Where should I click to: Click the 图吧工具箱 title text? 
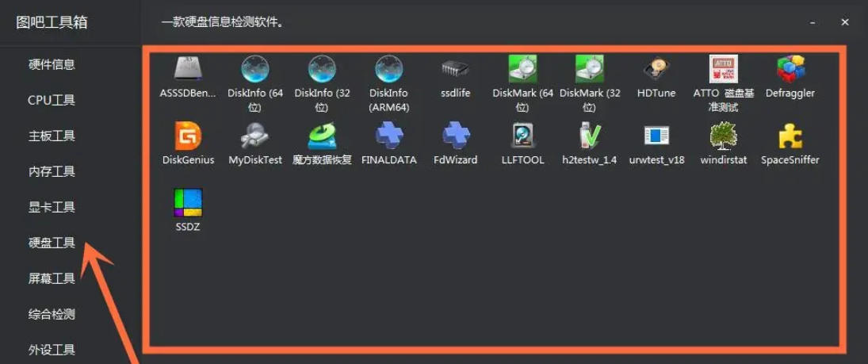(x=52, y=23)
